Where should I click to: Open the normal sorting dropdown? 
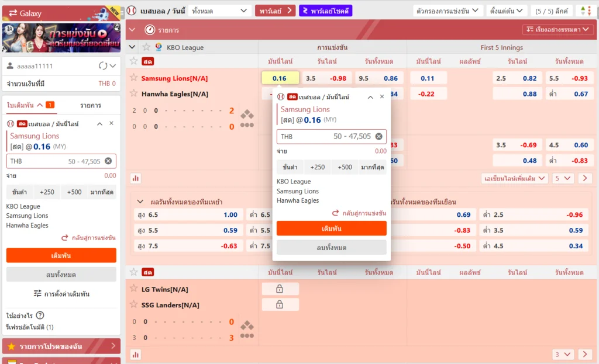[x=557, y=29]
